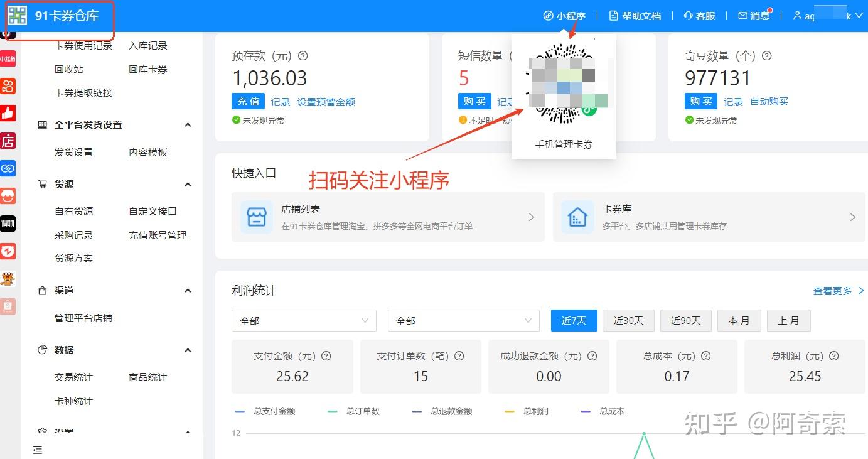The width and height of the screenshot is (868, 459).
Task: Collapse the 货源 sidebar section
Action: (x=188, y=184)
